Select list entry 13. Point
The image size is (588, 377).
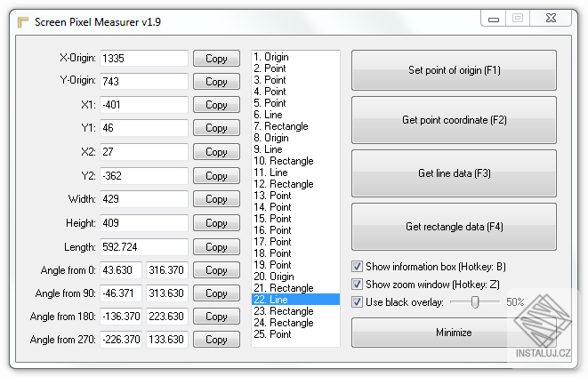point(295,196)
